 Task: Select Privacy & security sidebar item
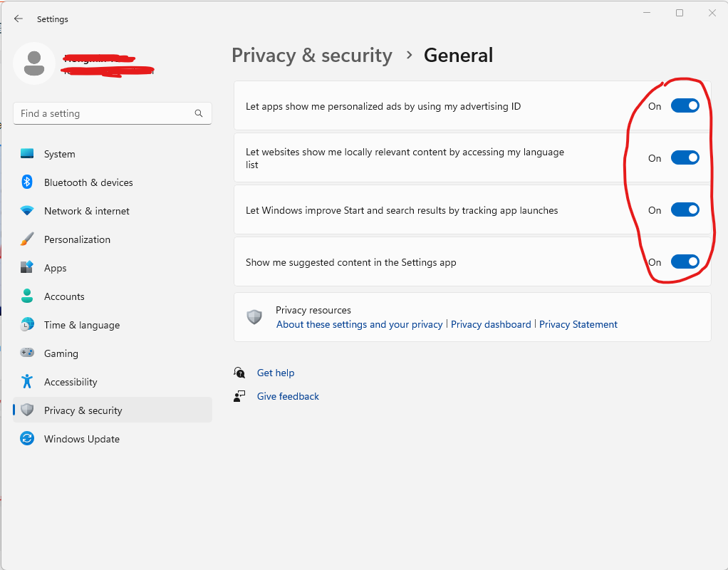113,410
